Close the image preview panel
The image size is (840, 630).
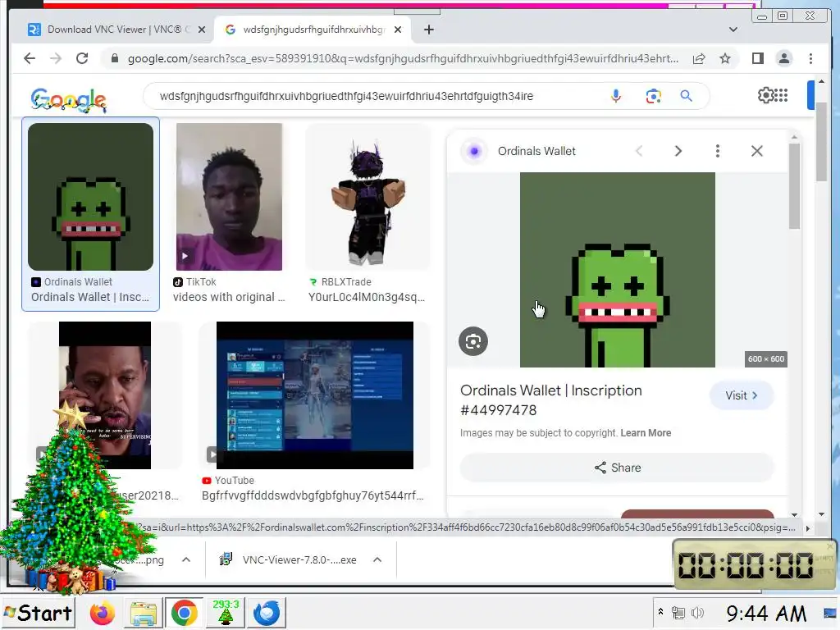point(756,151)
